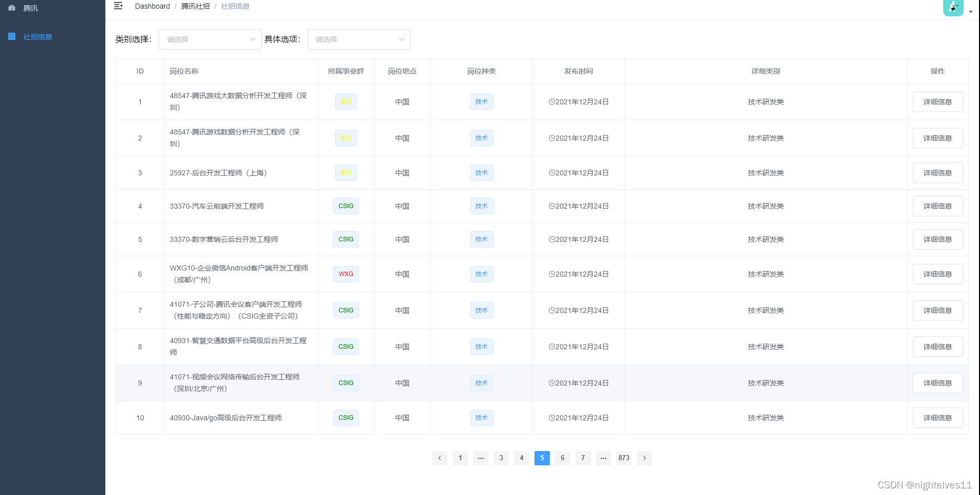Screen dimensions: 980x495
Task: Click the date cell in row 5
Action: (578, 239)
